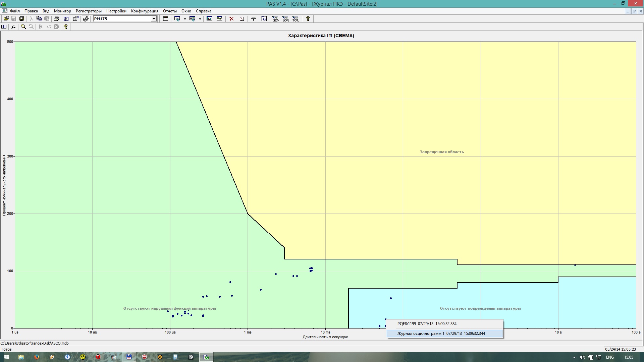Open the Регистраторы menu
Screen dimensions: 644x362
pyautogui.click(x=89, y=11)
